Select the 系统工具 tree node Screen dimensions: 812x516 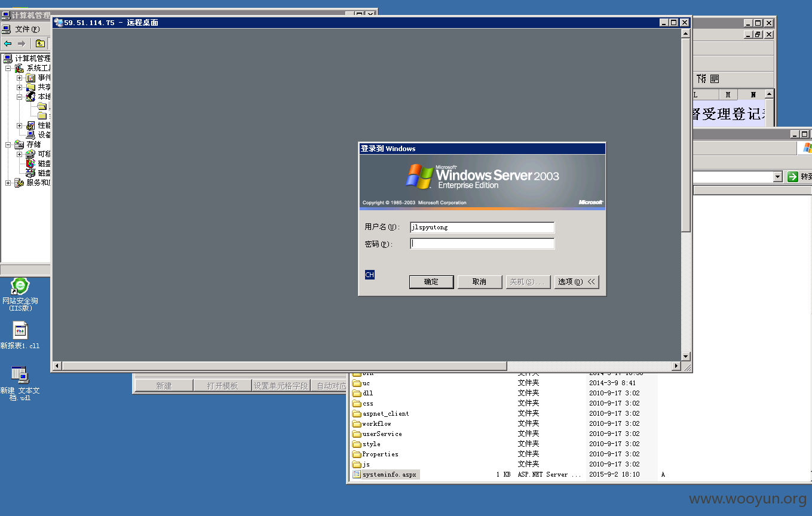tap(38, 68)
